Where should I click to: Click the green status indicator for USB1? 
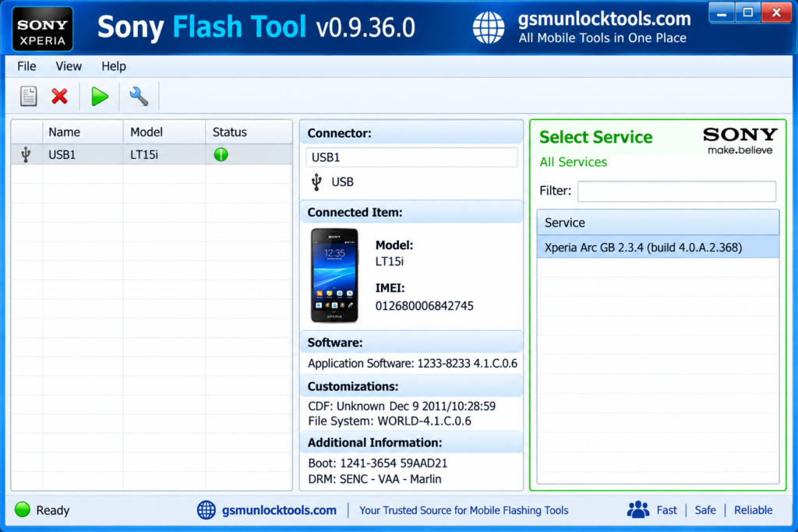click(221, 155)
